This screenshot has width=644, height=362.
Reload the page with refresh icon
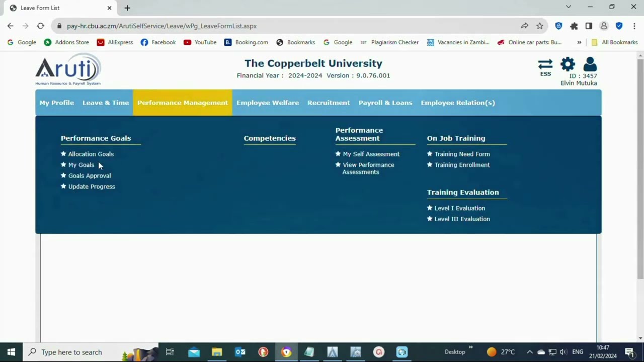(41, 26)
